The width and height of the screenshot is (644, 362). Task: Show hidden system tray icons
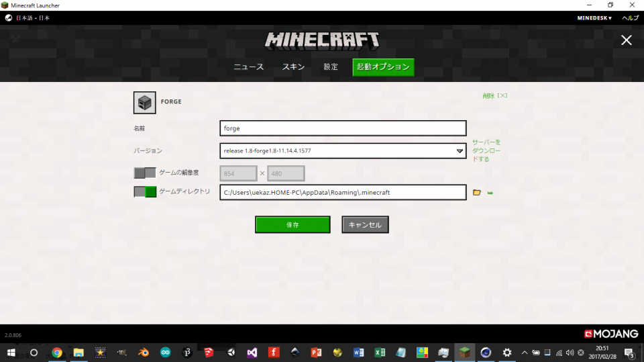525,353
